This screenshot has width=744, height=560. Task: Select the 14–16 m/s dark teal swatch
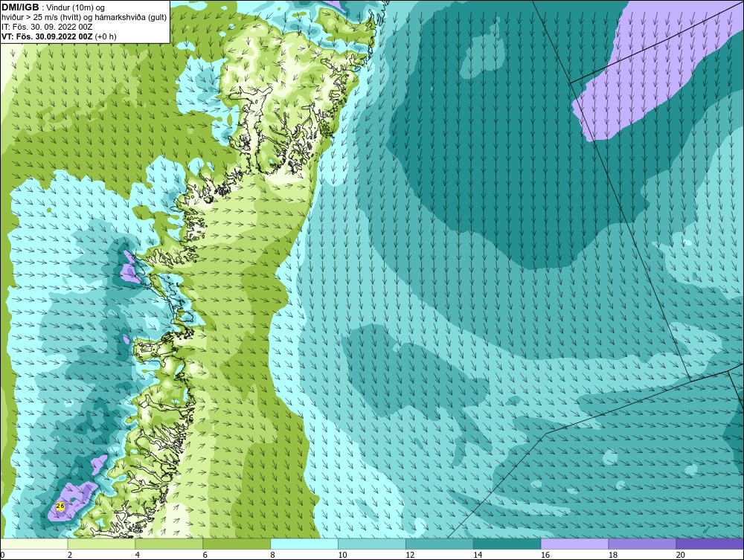(x=507, y=544)
